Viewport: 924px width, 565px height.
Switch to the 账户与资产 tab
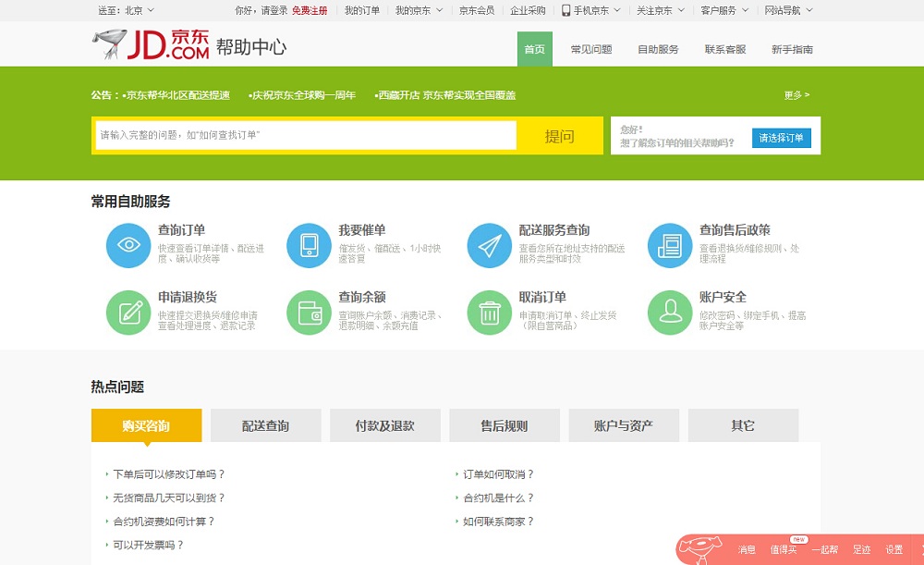[x=624, y=425]
